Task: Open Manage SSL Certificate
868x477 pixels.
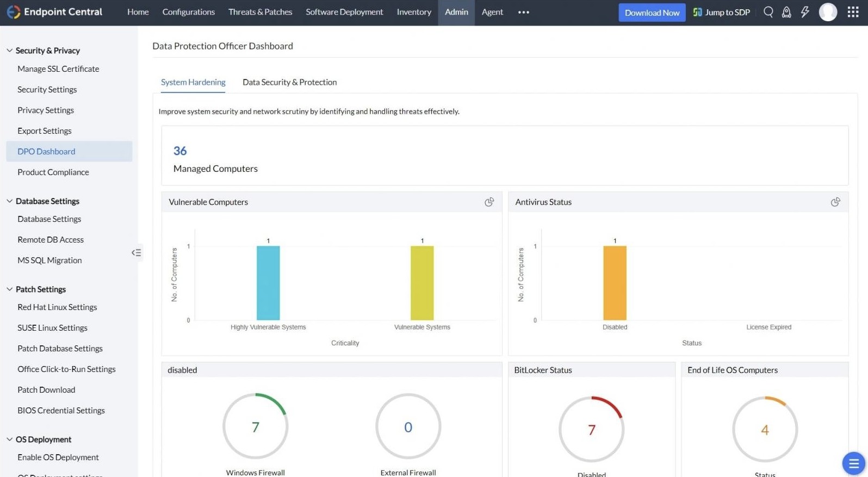Action: coord(58,69)
